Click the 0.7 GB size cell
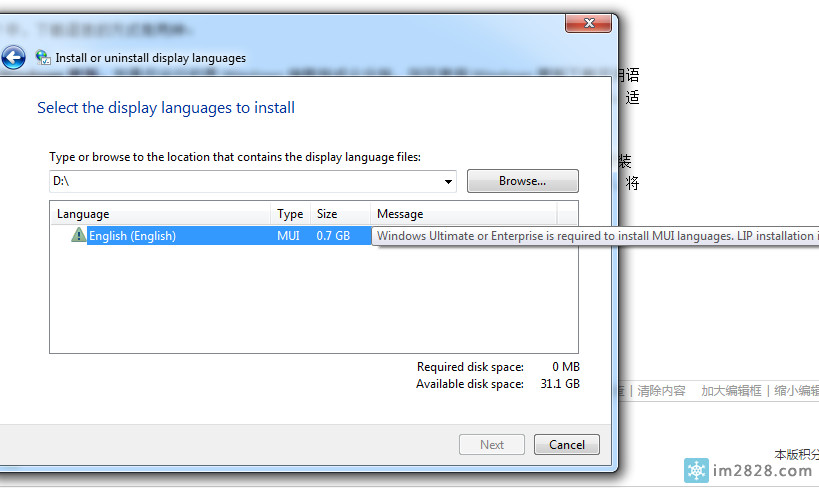The width and height of the screenshot is (819, 488). (x=334, y=236)
